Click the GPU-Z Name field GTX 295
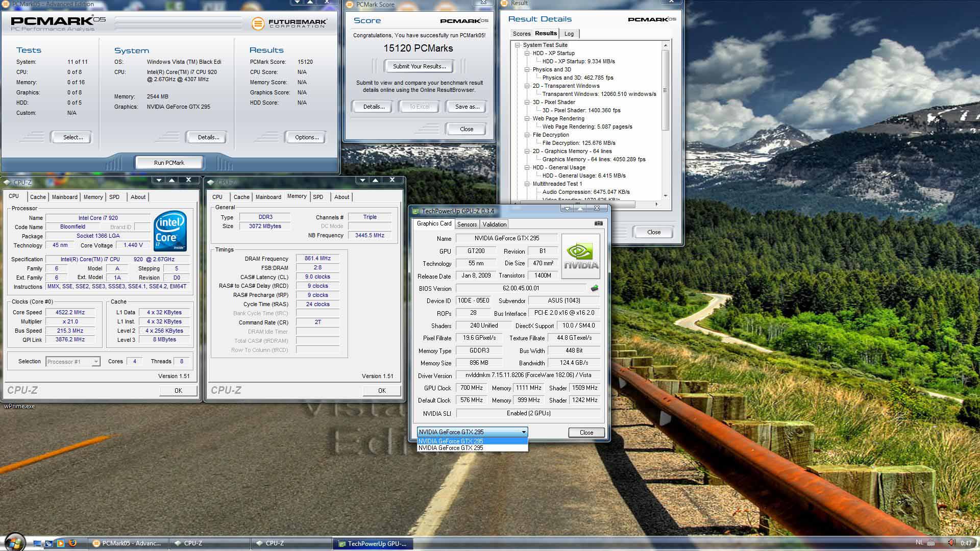 click(x=507, y=238)
